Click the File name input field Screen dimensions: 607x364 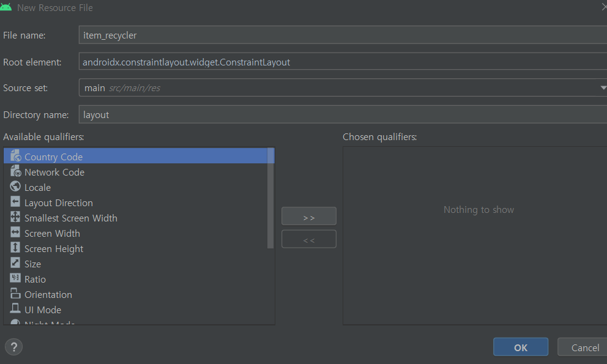tap(343, 35)
